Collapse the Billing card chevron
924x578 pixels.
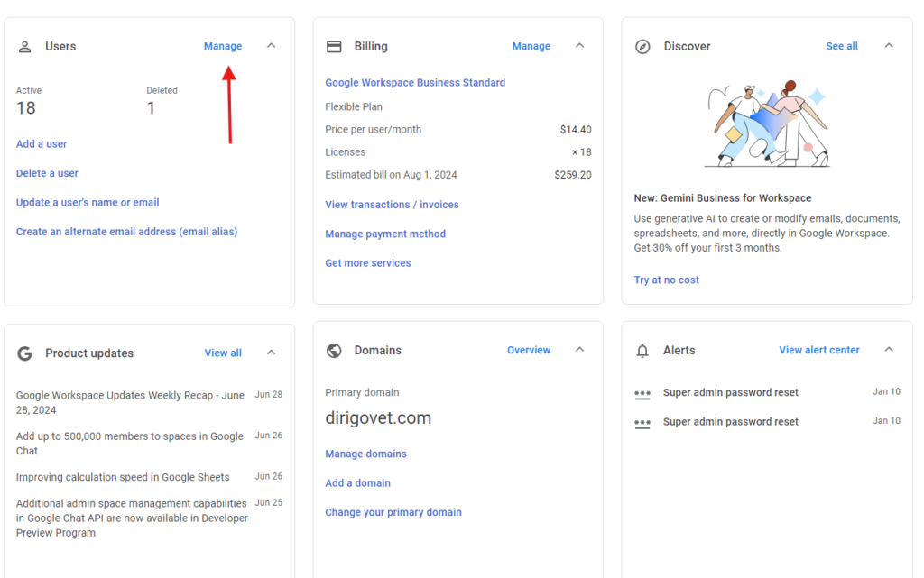tap(580, 46)
